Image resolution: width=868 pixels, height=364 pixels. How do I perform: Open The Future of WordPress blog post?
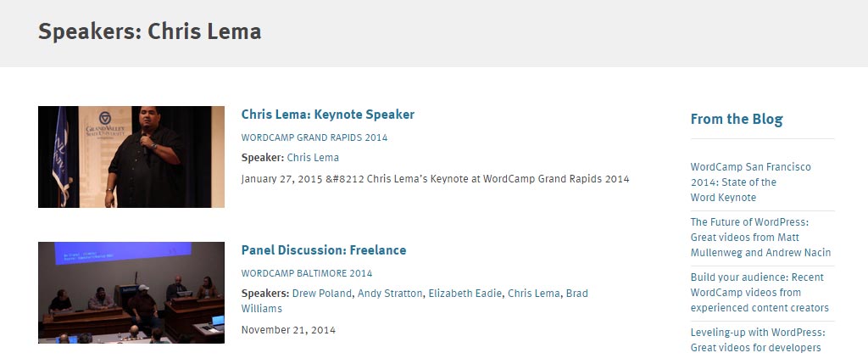(760, 237)
